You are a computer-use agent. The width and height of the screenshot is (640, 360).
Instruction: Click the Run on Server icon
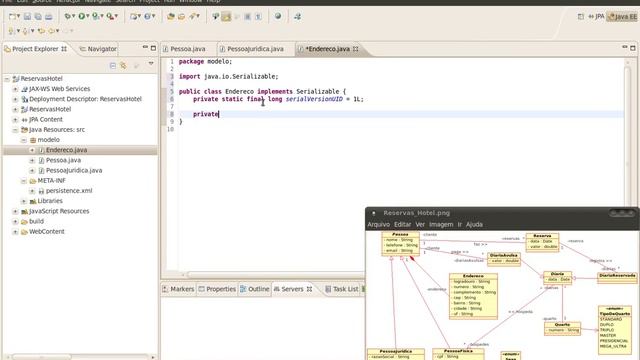pos(96,16)
